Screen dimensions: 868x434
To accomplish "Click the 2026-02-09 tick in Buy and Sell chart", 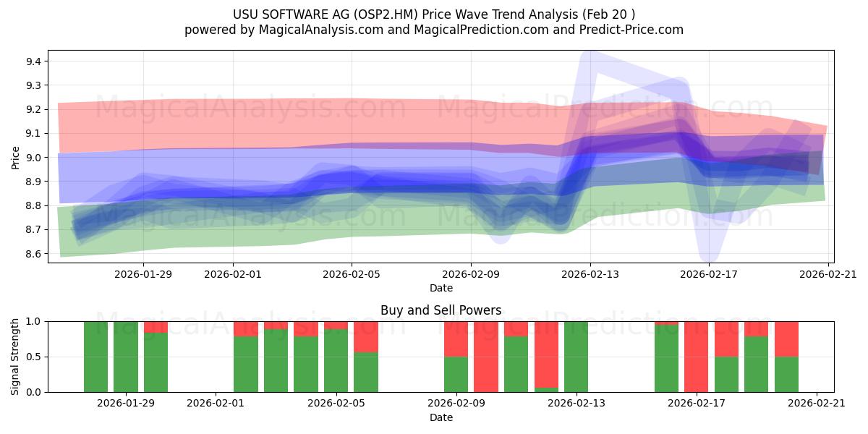I will 456,404.
